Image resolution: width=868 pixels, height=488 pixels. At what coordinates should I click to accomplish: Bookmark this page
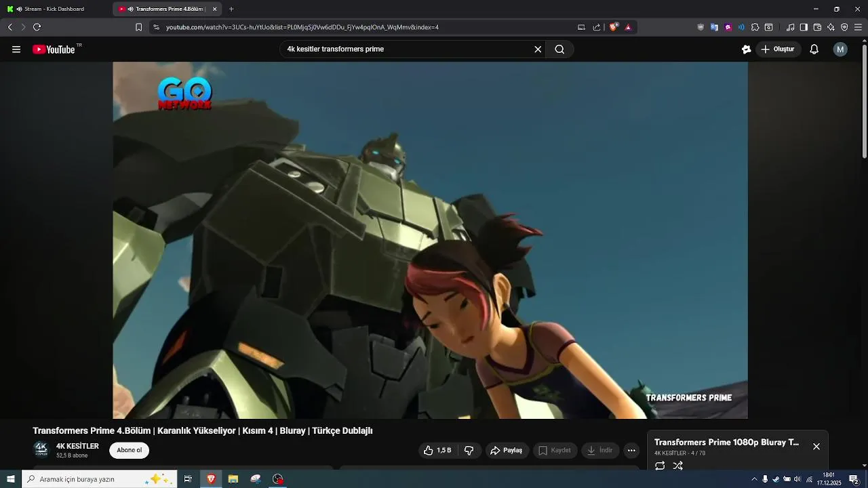pos(138,27)
